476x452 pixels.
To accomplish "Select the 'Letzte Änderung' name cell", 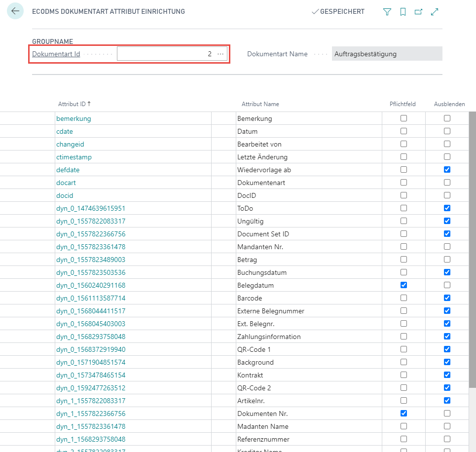I will point(309,157).
